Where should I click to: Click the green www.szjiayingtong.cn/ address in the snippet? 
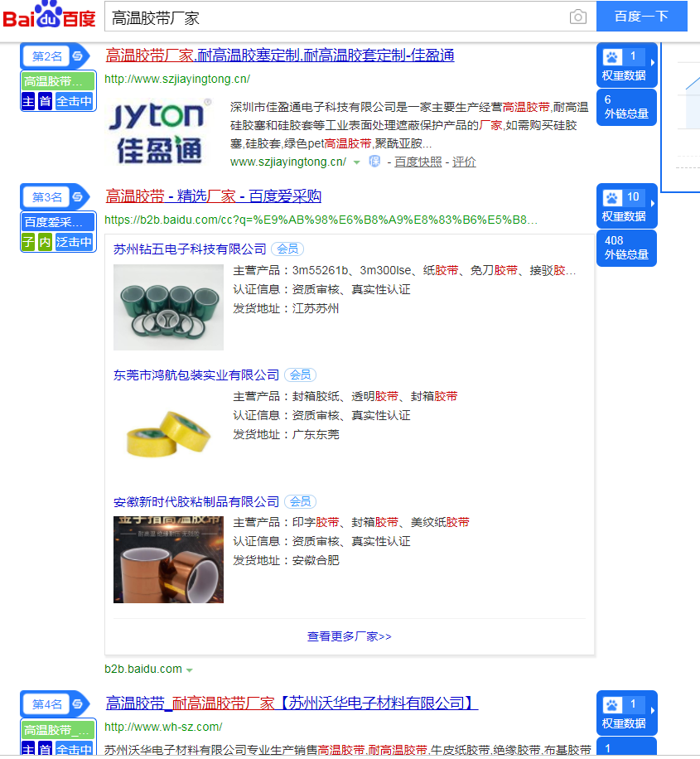288,162
